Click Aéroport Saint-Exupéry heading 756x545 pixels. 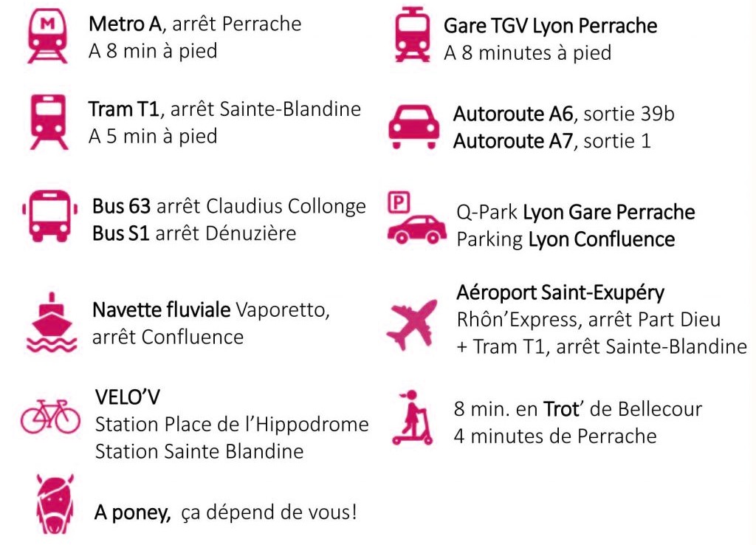(560, 292)
